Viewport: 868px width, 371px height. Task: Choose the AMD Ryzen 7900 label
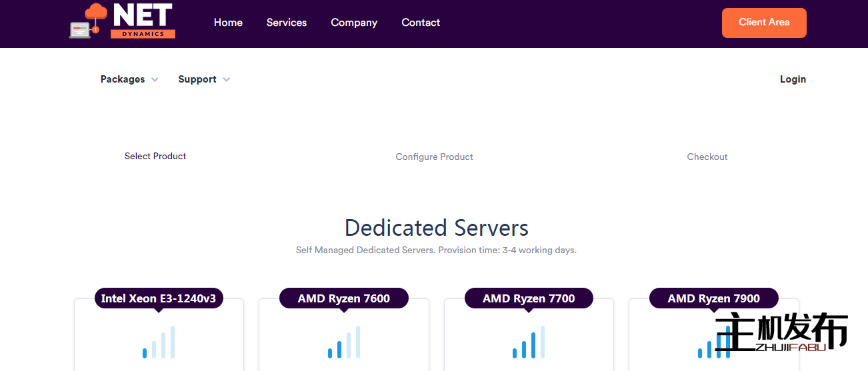(714, 298)
